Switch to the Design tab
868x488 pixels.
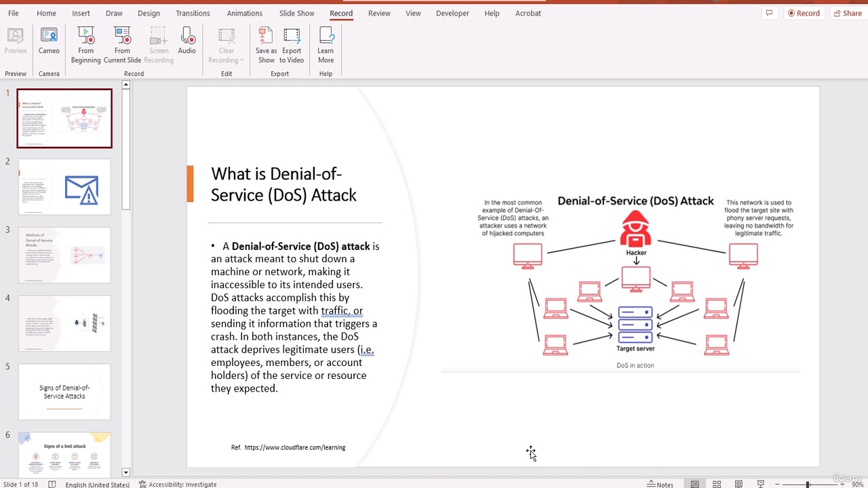(149, 13)
